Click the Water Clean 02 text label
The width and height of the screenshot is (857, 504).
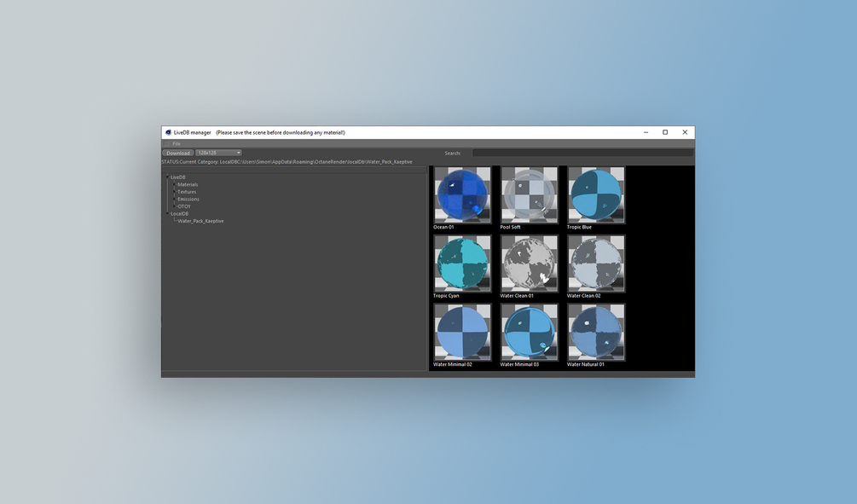tap(584, 296)
